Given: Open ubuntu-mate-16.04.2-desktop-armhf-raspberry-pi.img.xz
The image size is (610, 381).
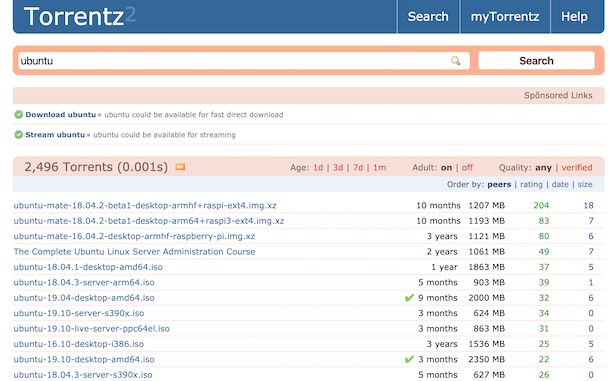Looking at the screenshot, I should click(134, 236).
